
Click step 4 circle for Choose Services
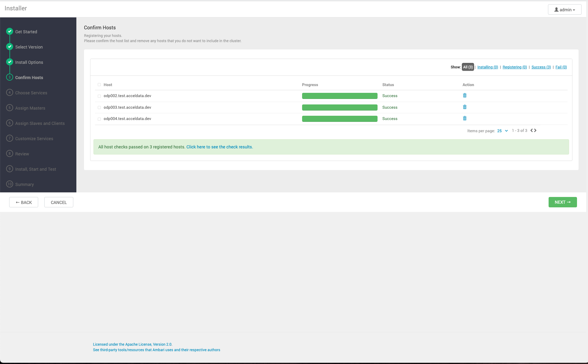[x=9, y=92]
